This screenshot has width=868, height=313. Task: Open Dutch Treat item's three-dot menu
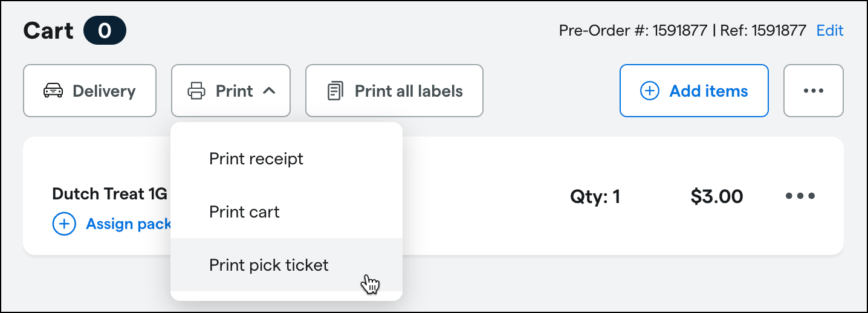(x=800, y=196)
